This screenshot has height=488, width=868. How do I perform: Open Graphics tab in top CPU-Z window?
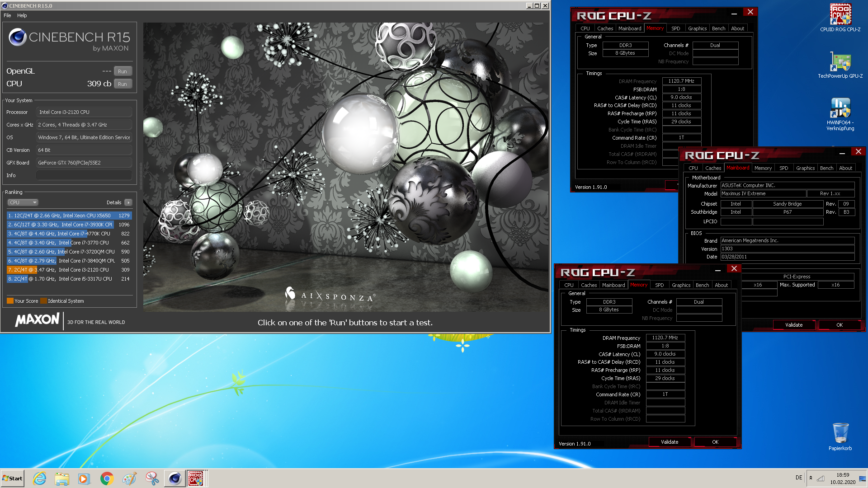(697, 28)
